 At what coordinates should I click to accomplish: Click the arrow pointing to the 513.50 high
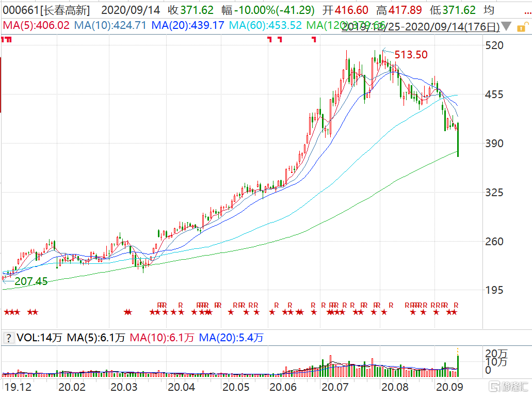coord(388,52)
